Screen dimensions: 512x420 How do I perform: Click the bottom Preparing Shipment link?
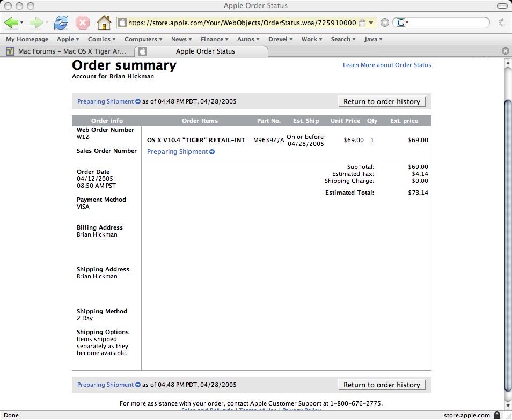[106, 385]
